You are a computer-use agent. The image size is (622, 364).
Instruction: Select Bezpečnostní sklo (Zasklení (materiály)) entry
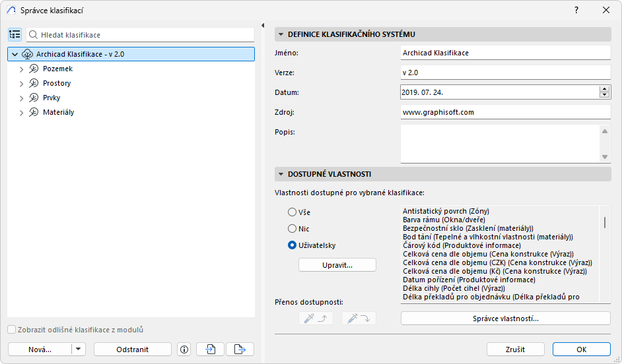click(468, 229)
